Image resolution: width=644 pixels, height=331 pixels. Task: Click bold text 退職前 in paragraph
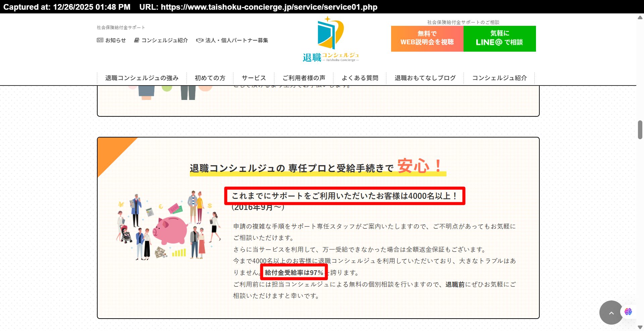coord(455,284)
